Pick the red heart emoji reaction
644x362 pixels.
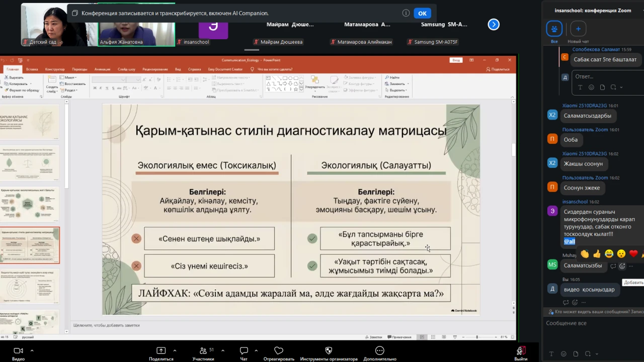pos(633,254)
